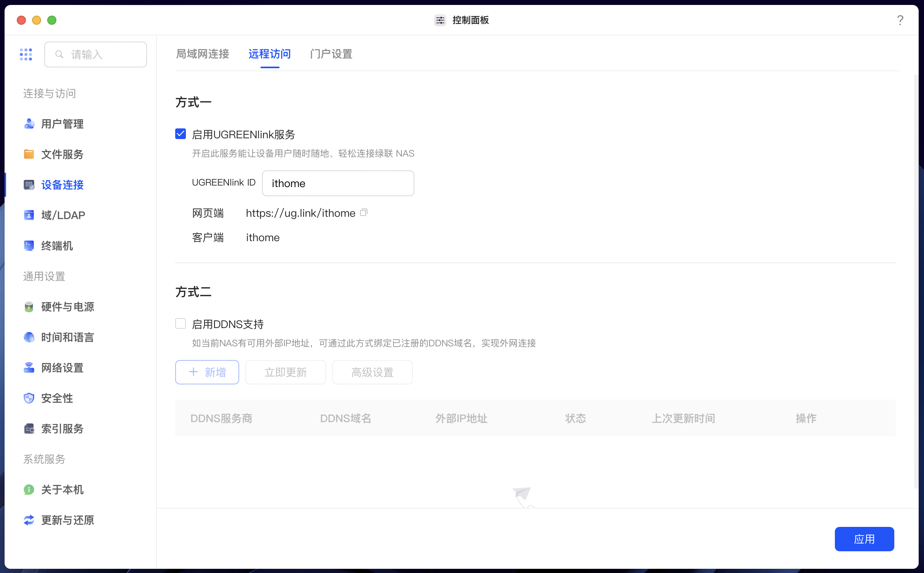924x573 pixels.
Task: Open 文件服务 folder icon in sidebar
Action: [x=29, y=154]
